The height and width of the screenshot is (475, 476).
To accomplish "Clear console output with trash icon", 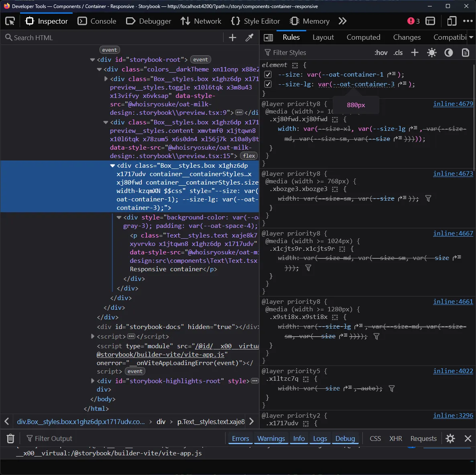I will click(11, 438).
